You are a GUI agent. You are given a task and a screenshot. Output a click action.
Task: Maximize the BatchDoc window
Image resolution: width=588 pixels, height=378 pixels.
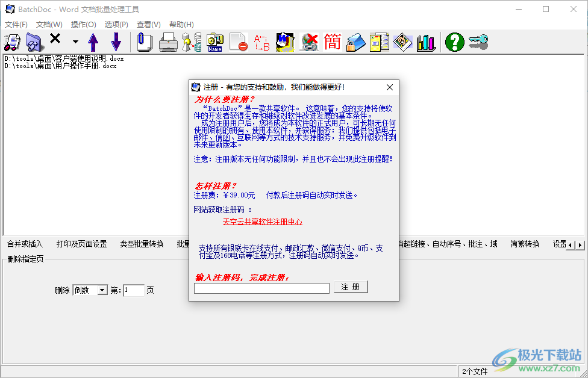(x=546, y=9)
